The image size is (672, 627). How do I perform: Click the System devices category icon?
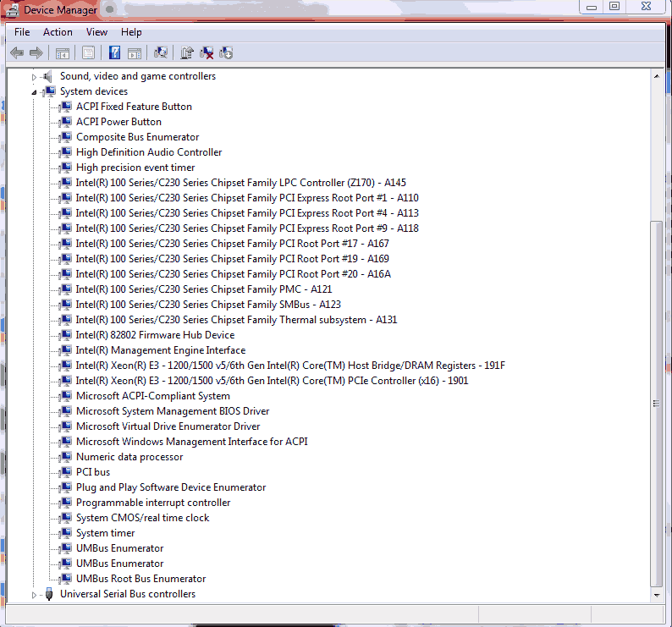point(50,91)
